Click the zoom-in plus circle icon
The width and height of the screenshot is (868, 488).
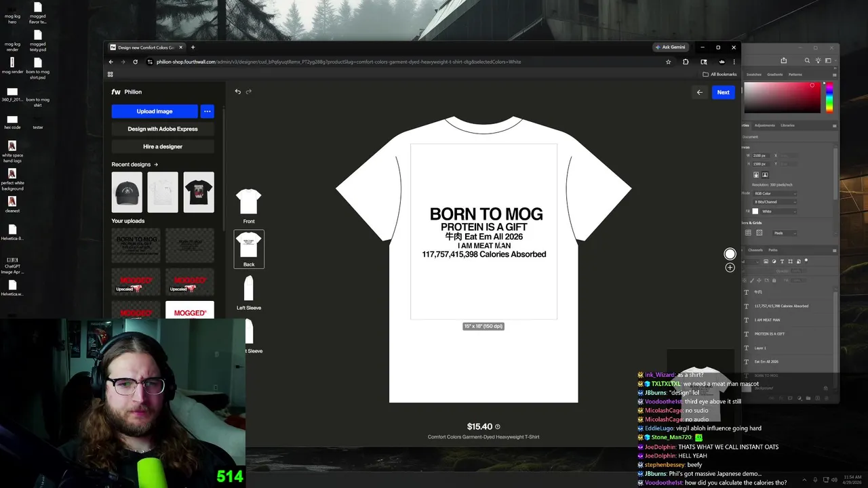coord(730,268)
